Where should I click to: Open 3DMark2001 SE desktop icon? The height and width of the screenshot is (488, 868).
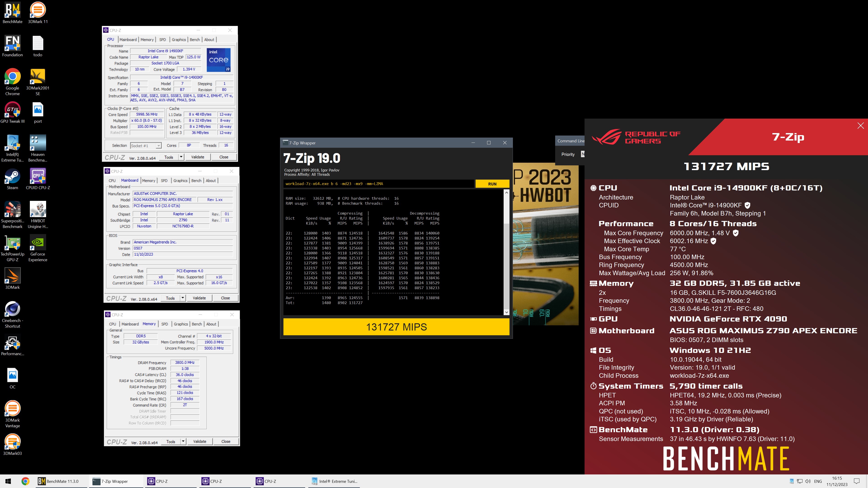coord(38,82)
